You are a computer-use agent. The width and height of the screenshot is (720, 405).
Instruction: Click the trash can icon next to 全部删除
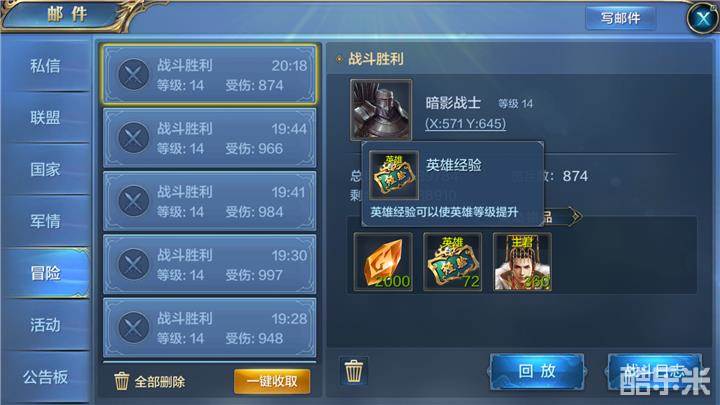pos(122,381)
